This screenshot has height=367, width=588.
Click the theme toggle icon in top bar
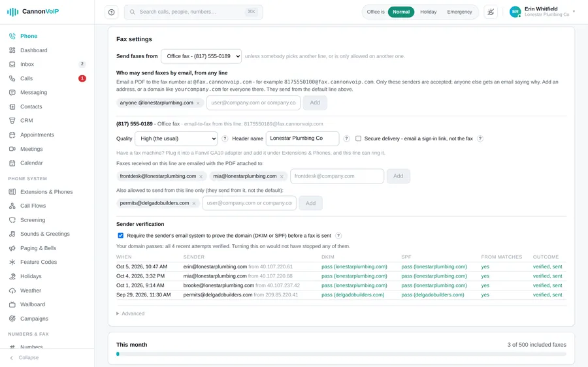tap(491, 12)
